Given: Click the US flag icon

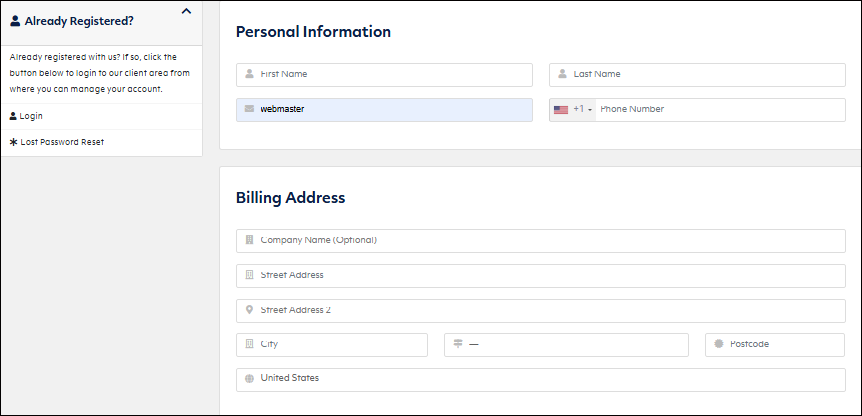Looking at the screenshot, I should (x=561, y=109).
